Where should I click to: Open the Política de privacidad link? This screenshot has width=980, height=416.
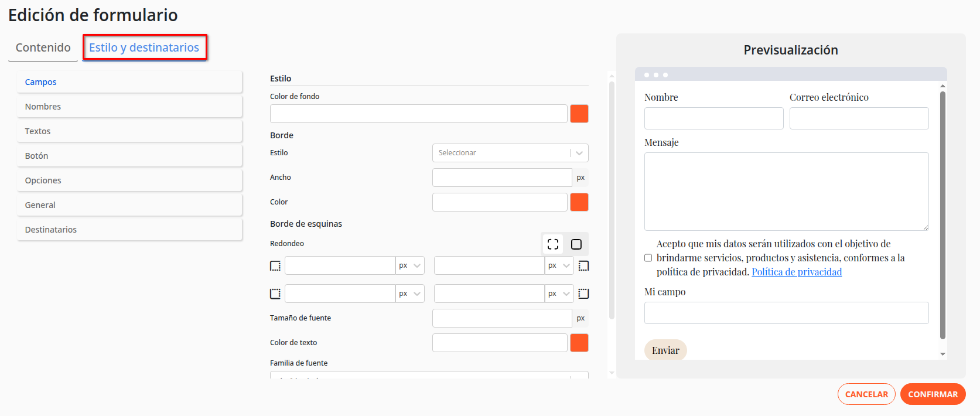pos(796,272)
